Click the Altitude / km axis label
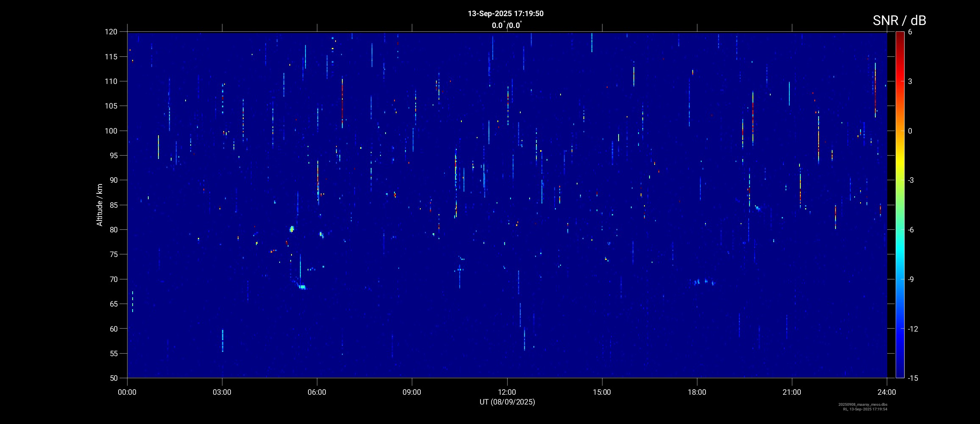Screen dimensions: 980x424 click(100, 205)
